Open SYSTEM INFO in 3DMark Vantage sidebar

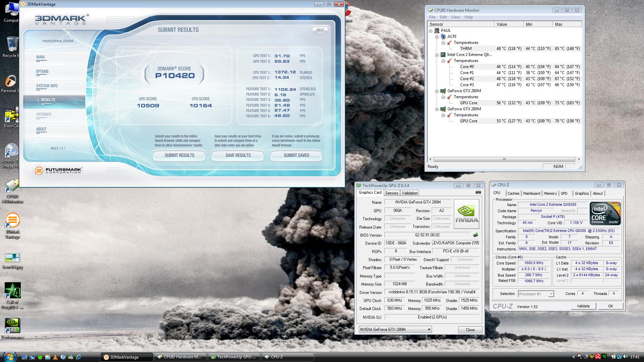coord(47,86)
